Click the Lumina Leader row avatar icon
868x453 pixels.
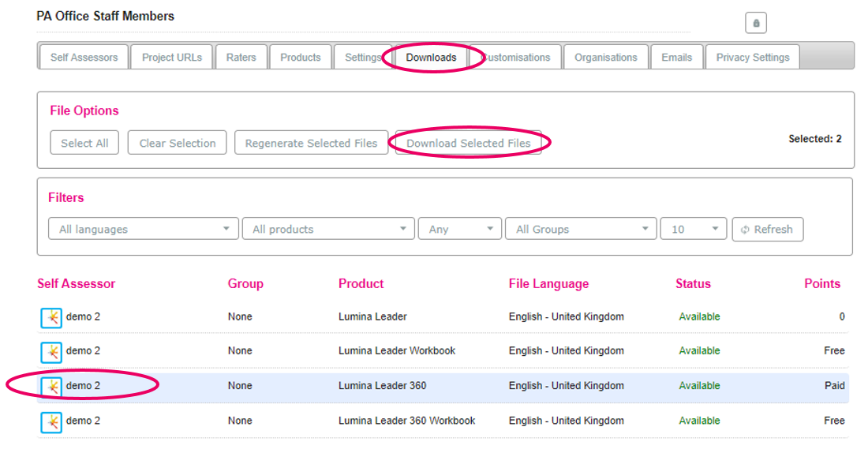click(51, 317)
